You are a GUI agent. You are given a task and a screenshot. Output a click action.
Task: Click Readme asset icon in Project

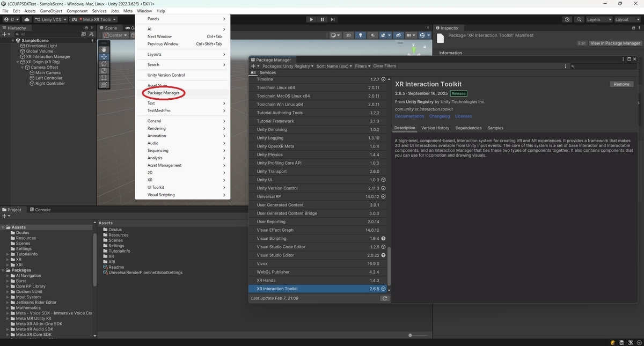[105, 267]
